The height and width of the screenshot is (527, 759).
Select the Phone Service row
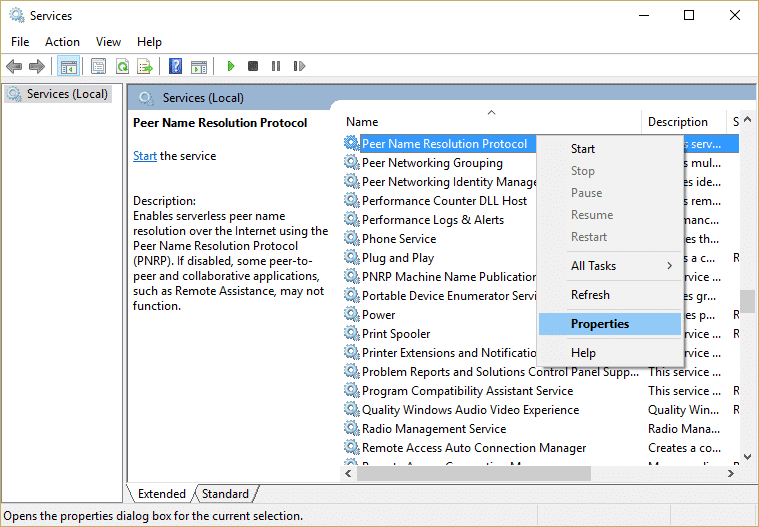coord(399,239)
